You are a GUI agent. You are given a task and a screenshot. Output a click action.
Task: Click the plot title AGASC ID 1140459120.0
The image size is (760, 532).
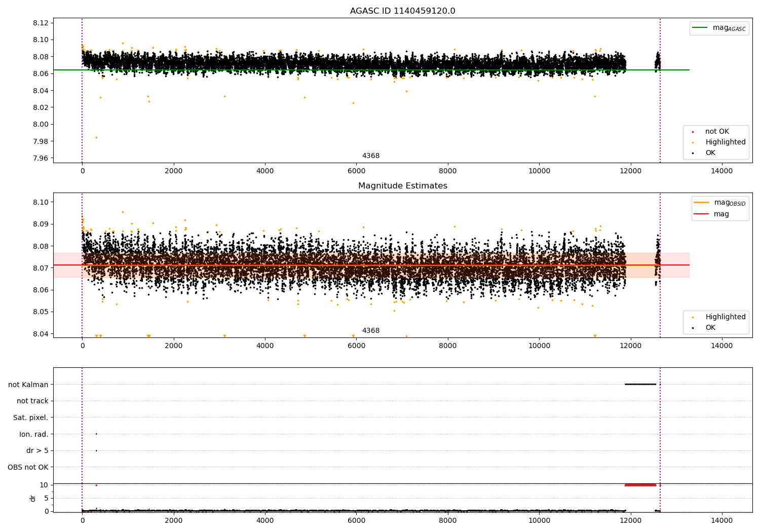point(402,11)
